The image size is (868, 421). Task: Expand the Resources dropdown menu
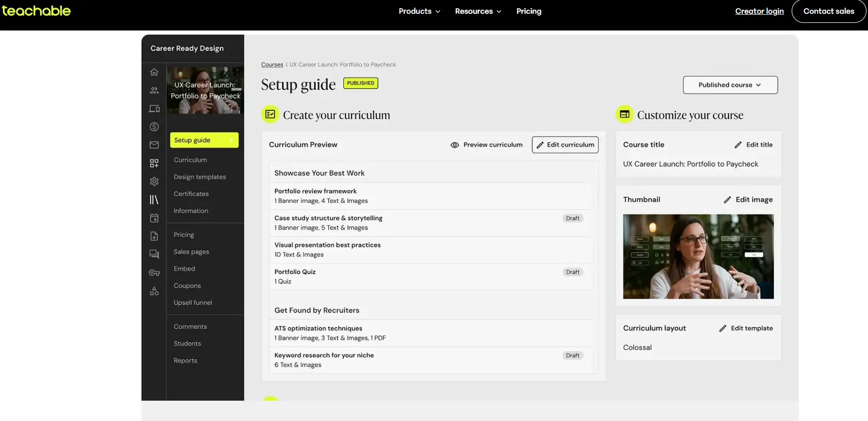(478, 11)
